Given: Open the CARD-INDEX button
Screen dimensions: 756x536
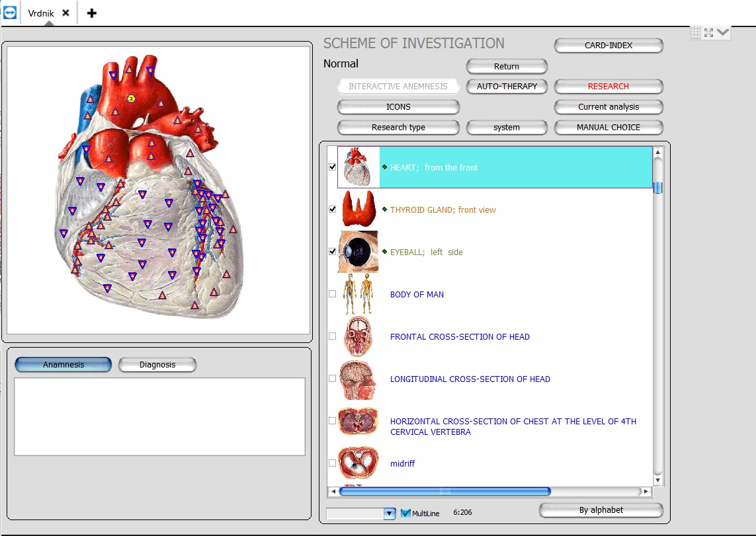Looking at the screenshot, I should [609, 46].
